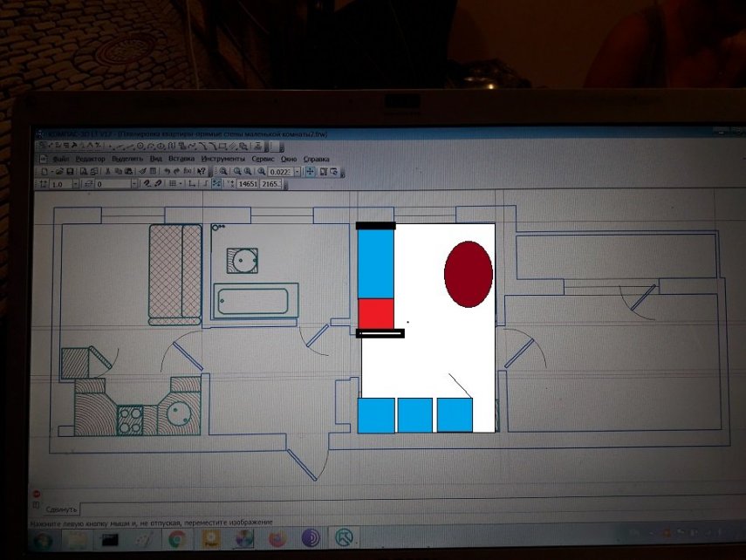The height and width of the screenshot is (560, 746).
Task: Click the New document icon
Action: (x=44, y=172)
